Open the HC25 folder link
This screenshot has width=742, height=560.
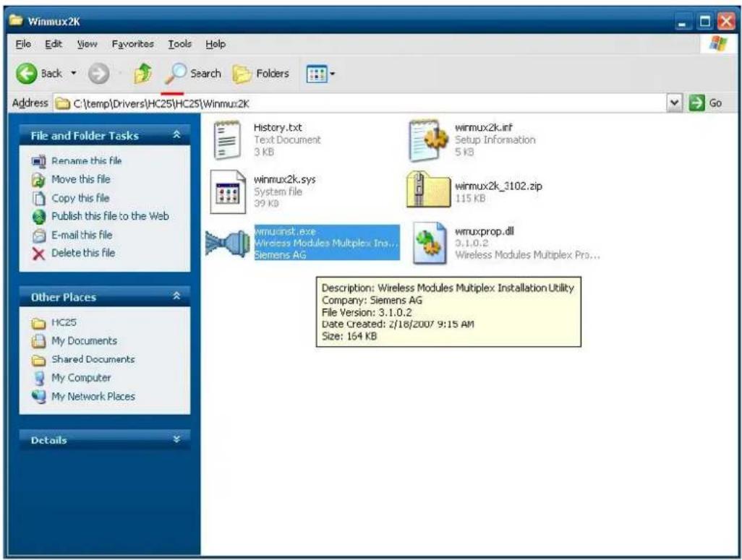click(x=64, y=322)
